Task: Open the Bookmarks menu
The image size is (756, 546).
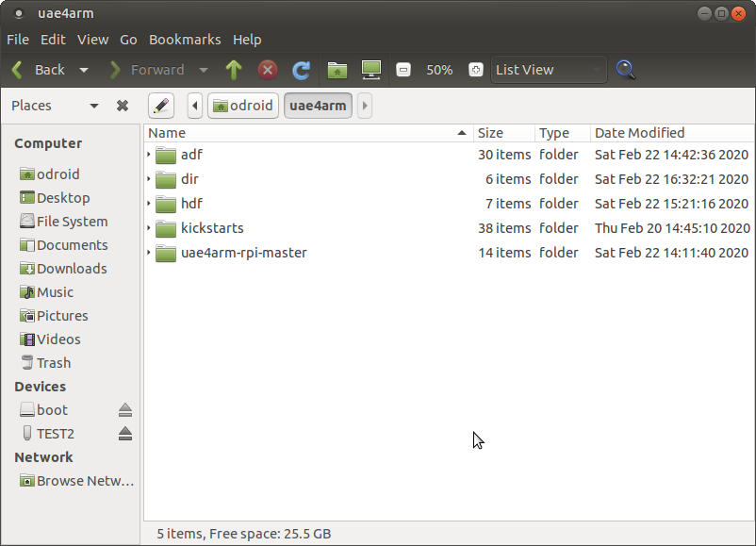Action: point(185,40)
